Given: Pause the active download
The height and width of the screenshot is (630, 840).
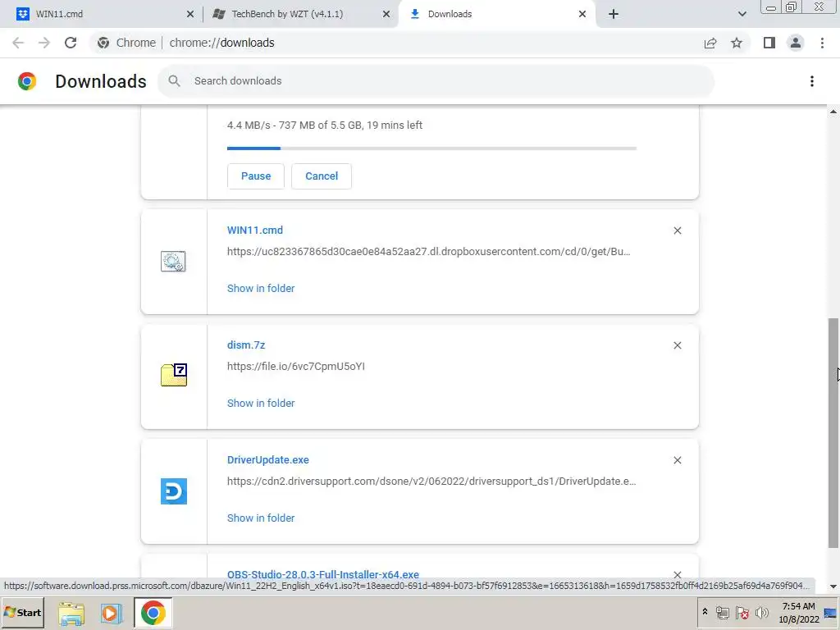Looking at the screenshot, I should pos(256,176).
